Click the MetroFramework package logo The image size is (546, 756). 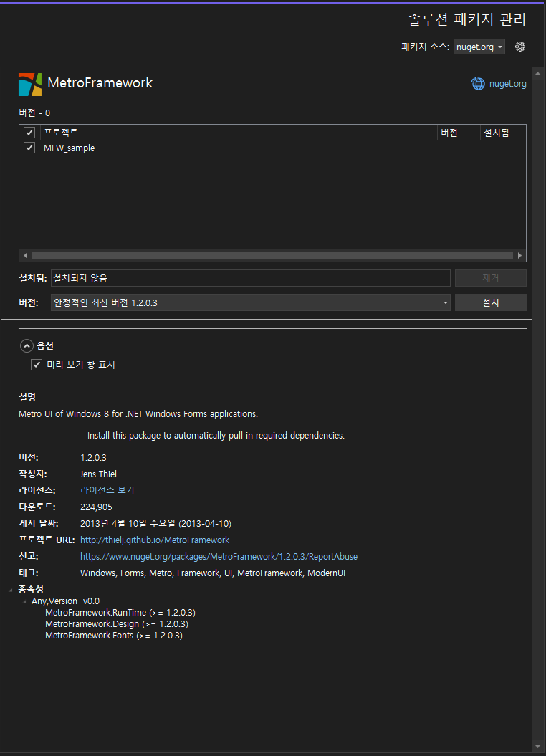pyautogui.click(x=30, y=85)
